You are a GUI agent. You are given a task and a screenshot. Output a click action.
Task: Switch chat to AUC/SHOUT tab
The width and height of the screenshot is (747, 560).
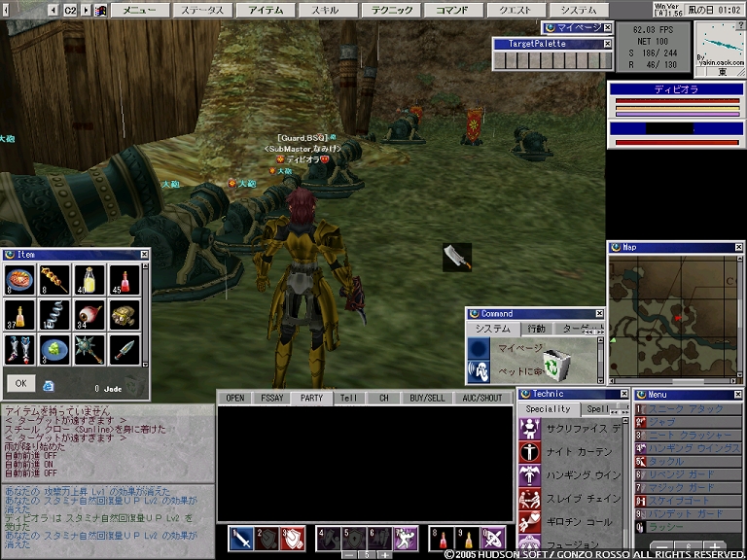click(x=482, y=398)
